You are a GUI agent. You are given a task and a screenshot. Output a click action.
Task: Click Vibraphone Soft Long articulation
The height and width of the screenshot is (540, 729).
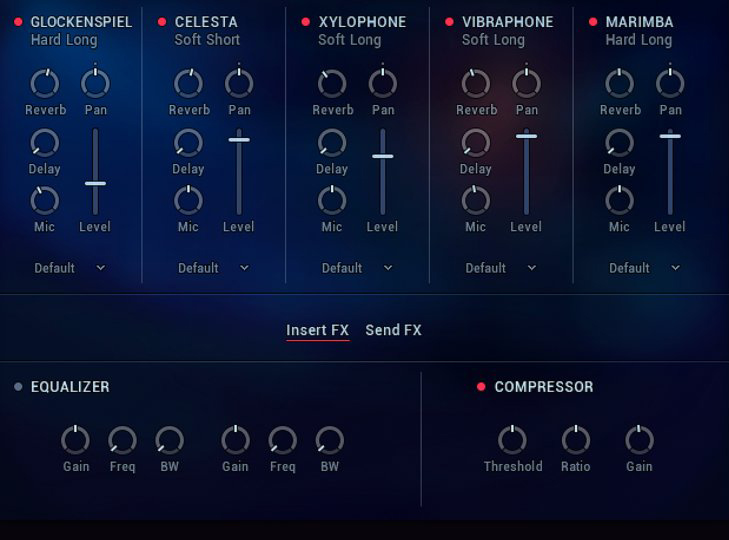493,40
